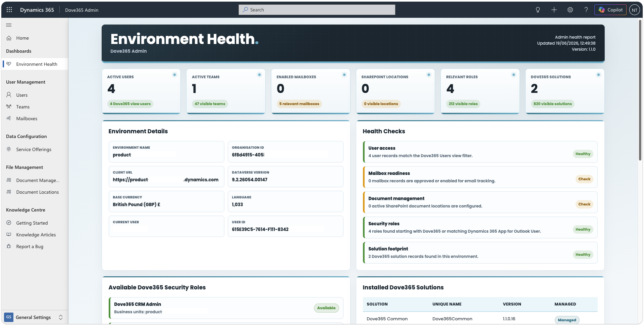Collapse the sidebar with hamburger icon
This screenshot has height=325, width=644.
coord(9,25)
